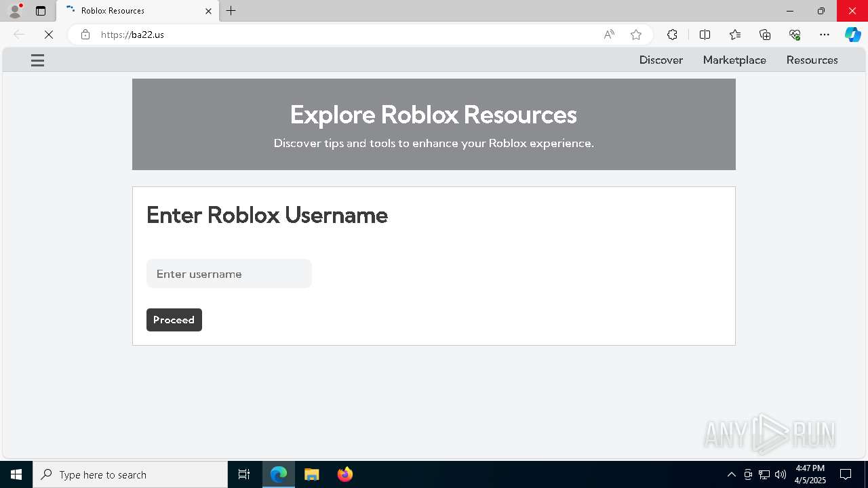868x488 pixels.
Task: Click the Edge taskbar icon
Action: pyautogui.click(x=279, y=474)
